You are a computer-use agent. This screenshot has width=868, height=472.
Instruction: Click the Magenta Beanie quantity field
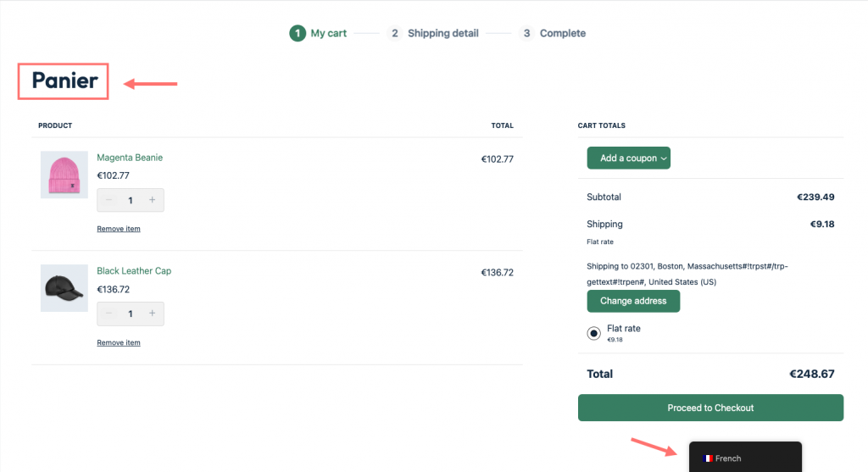[131, 200]
